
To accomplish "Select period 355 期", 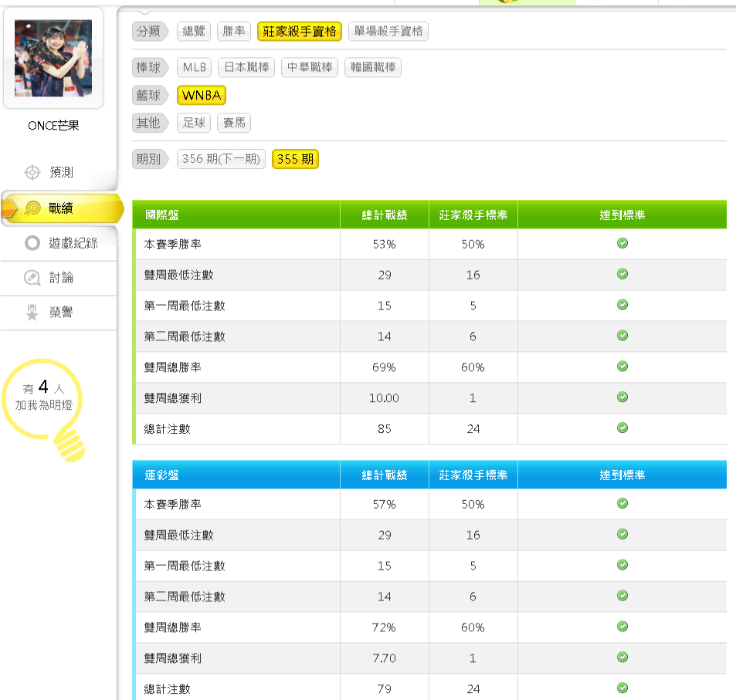I will coord(295,159).
